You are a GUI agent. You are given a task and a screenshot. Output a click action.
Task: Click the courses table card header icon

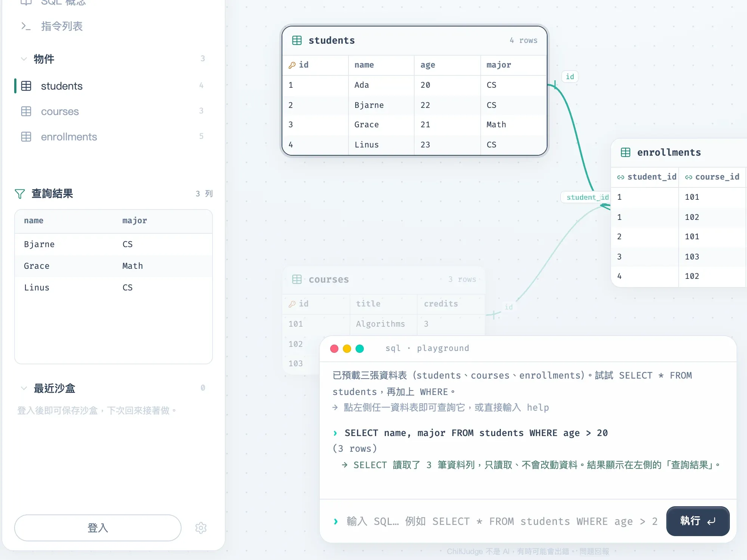(x=297, y=279)
